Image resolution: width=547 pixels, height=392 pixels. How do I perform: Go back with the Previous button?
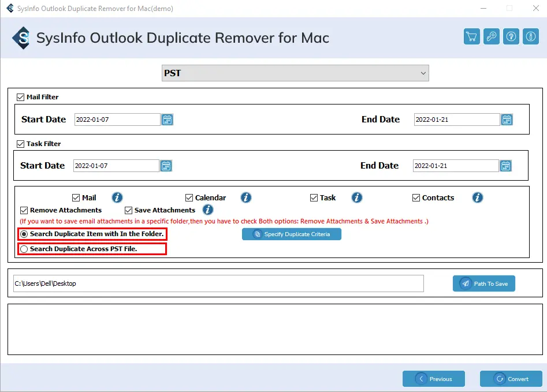coord(434,379)
